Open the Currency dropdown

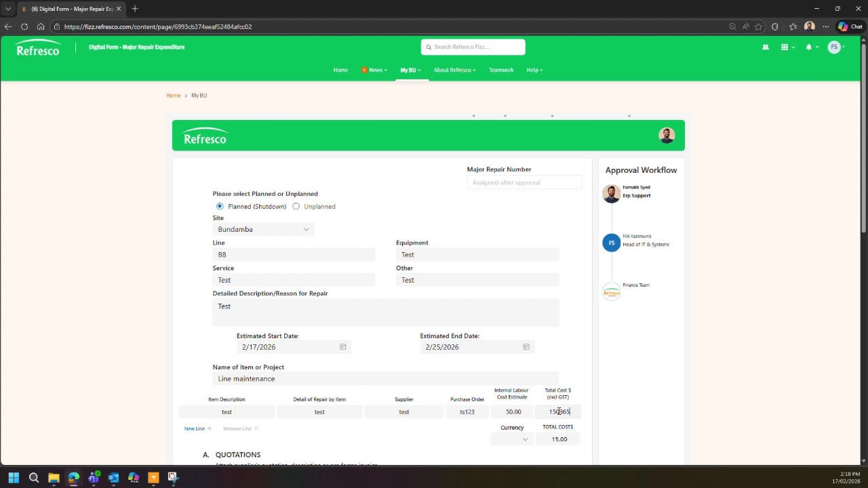(511, 439)
